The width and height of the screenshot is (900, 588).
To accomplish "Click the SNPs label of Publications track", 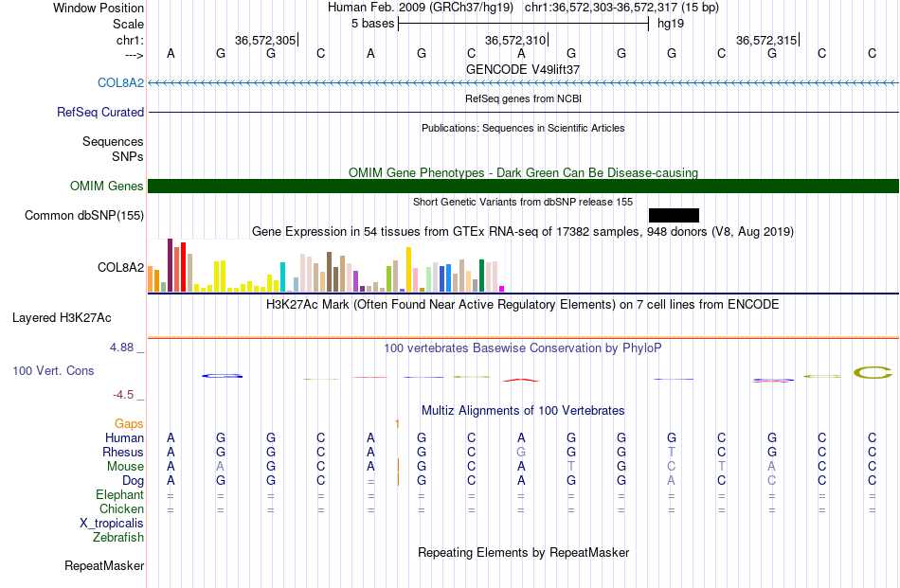I will (x=128, y=156).
